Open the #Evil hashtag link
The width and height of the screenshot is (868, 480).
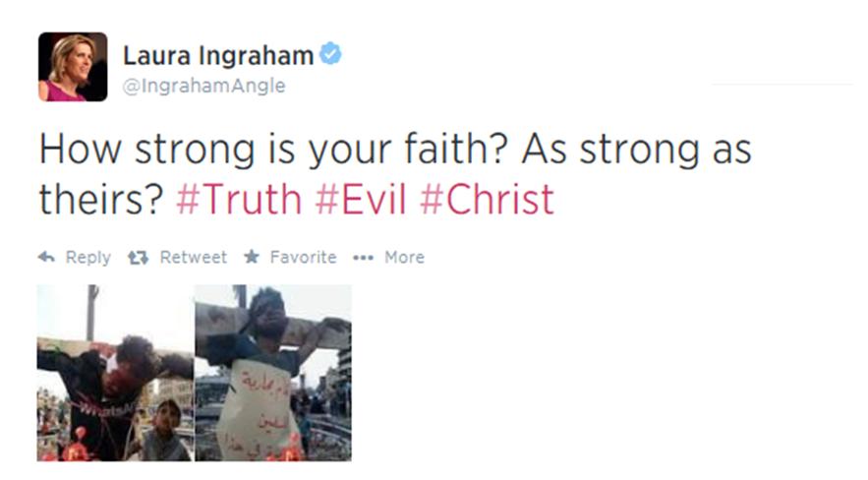[x=361, y=200]
